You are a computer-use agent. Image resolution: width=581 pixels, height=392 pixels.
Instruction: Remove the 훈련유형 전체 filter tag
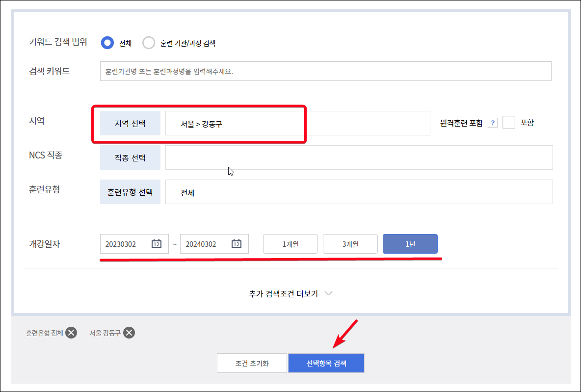[72, 333]
